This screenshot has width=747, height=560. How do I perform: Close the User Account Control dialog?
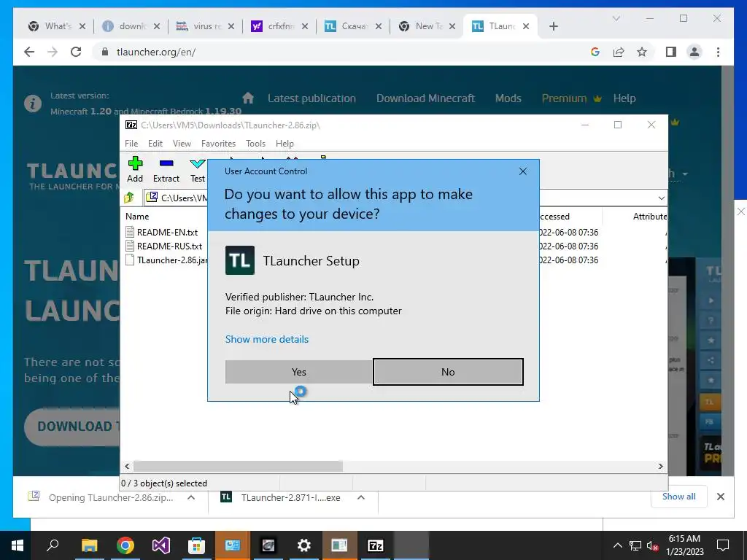522,171
